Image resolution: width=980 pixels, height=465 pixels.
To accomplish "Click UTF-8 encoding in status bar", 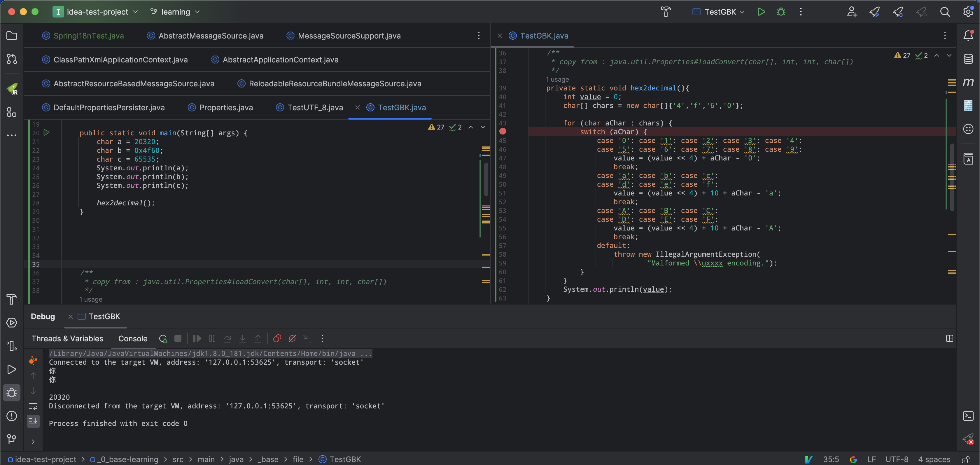I will point(896,459).
